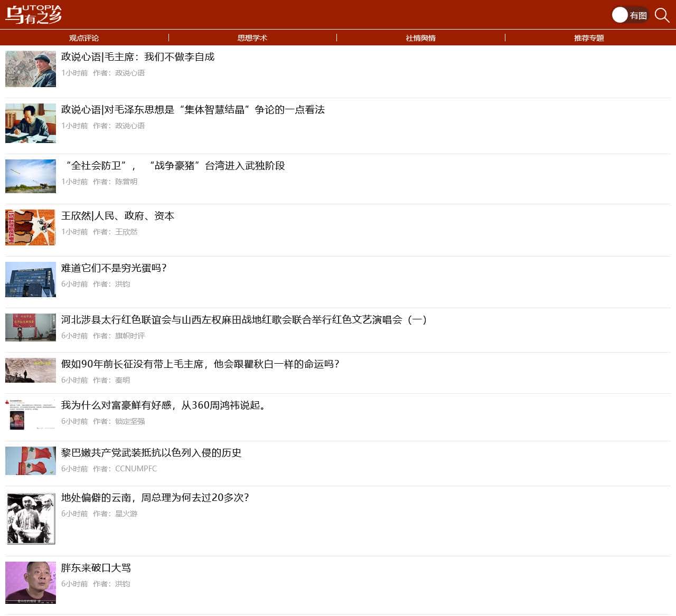Click the 乌有之乡 Utopia site logo
The height and width of the screenshot is (616, 676).
[34, 14]
